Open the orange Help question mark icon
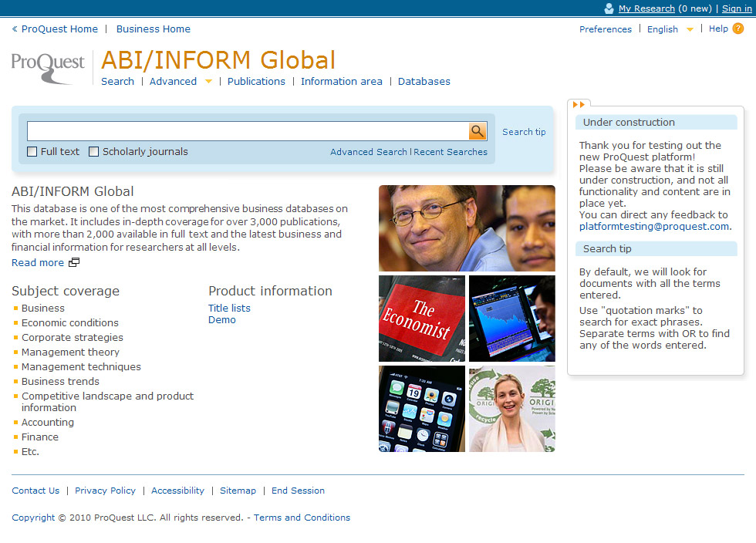The width and height of the screenshot is (756, 543). tap(737, 29)
